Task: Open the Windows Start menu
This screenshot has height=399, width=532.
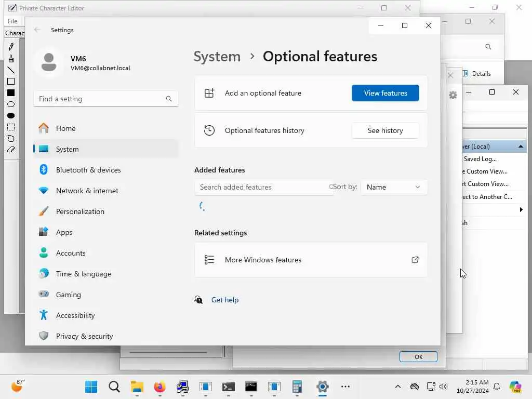Action: [91, 387]
